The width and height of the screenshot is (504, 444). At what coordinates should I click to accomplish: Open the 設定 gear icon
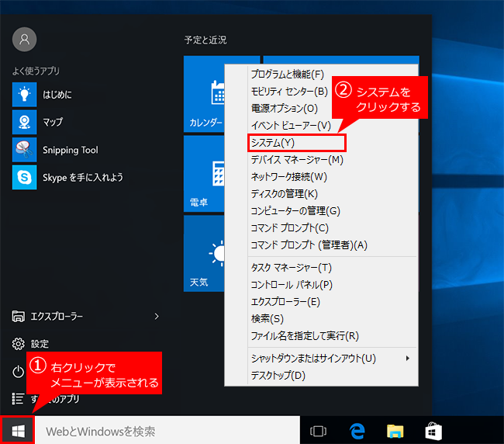coord(18,344)
